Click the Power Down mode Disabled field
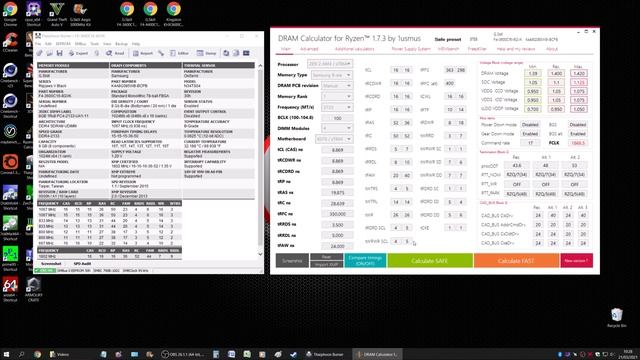640x360 pixels. (x=530, y=124)
